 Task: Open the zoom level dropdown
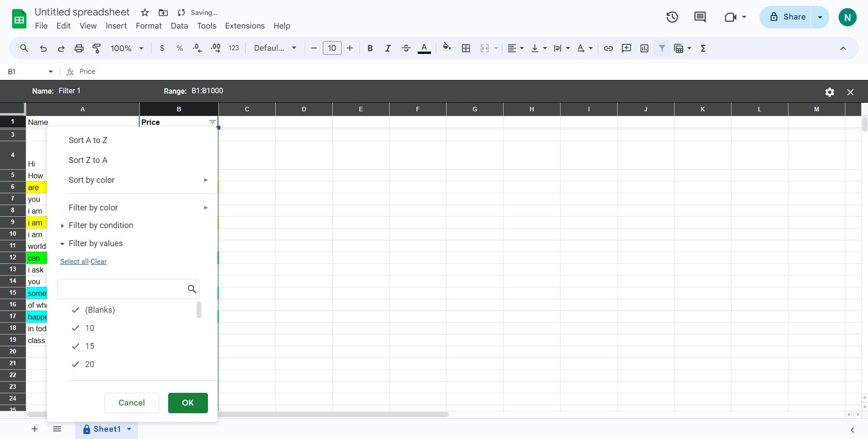126,48
